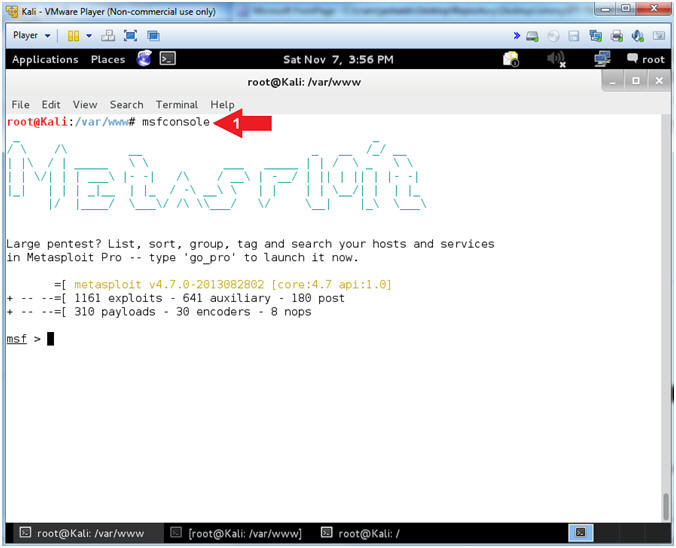Open the Help menu in the terminal

coord(222,105)
